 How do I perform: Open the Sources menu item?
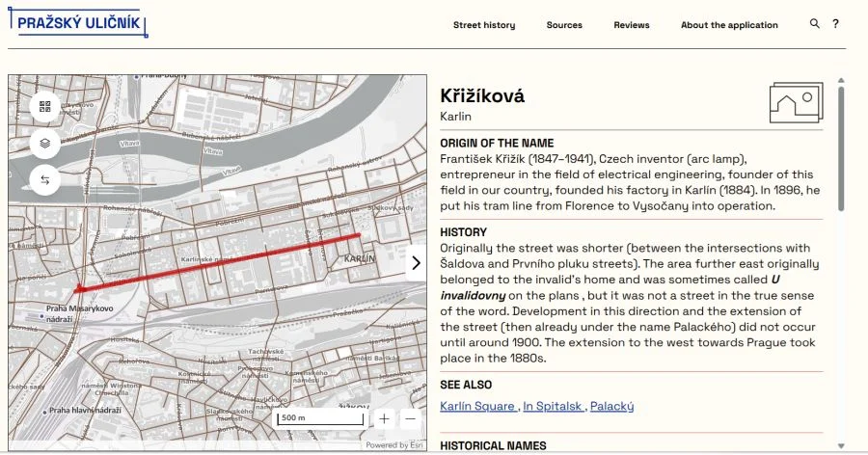[x=564, y=25]
